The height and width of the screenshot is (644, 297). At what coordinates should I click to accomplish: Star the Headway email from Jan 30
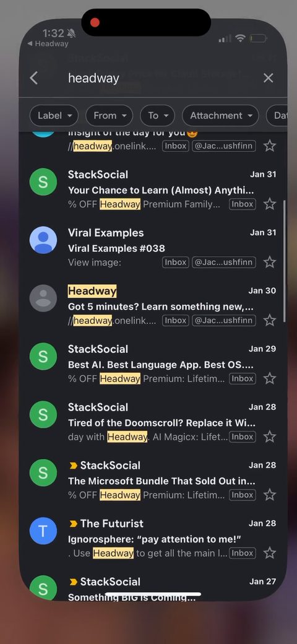(x=270, y=320)
